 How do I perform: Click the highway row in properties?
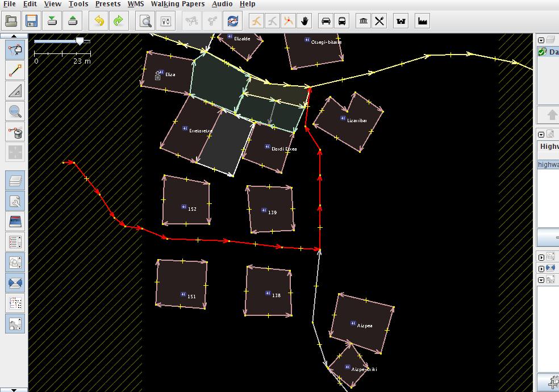(548, 165)
